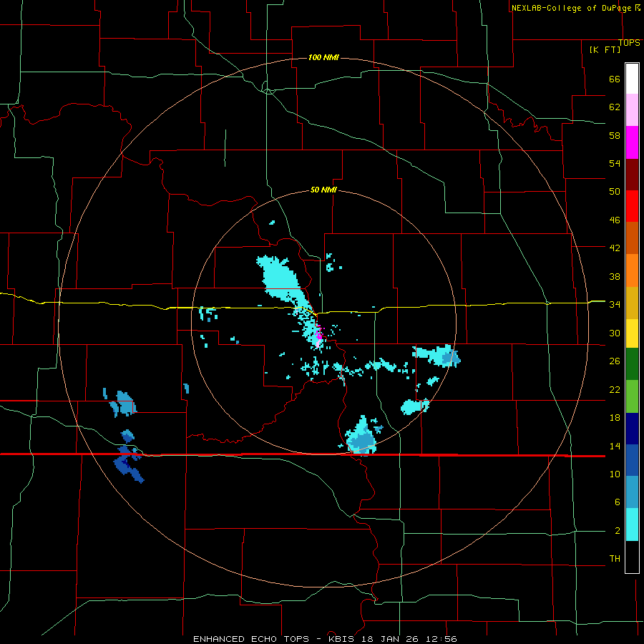Click the 6 legend value
The width and height of the screenshot is (644, 644).
(618, 502)
